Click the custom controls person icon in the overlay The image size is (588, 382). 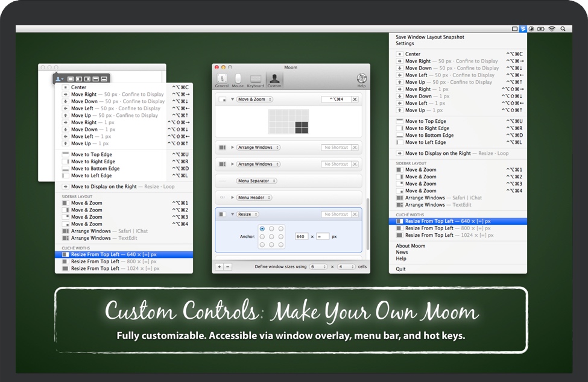[x=58, y=79]
